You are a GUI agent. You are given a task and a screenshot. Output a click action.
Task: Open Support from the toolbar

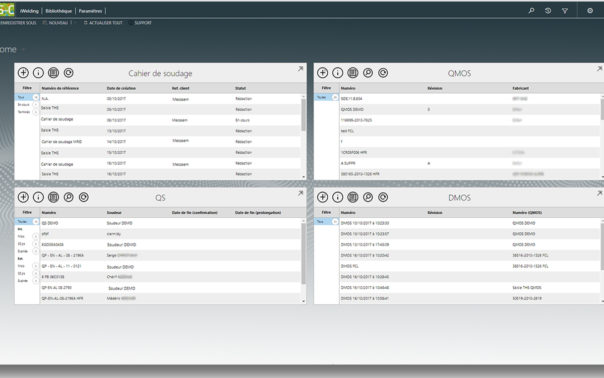pos(142,23)
